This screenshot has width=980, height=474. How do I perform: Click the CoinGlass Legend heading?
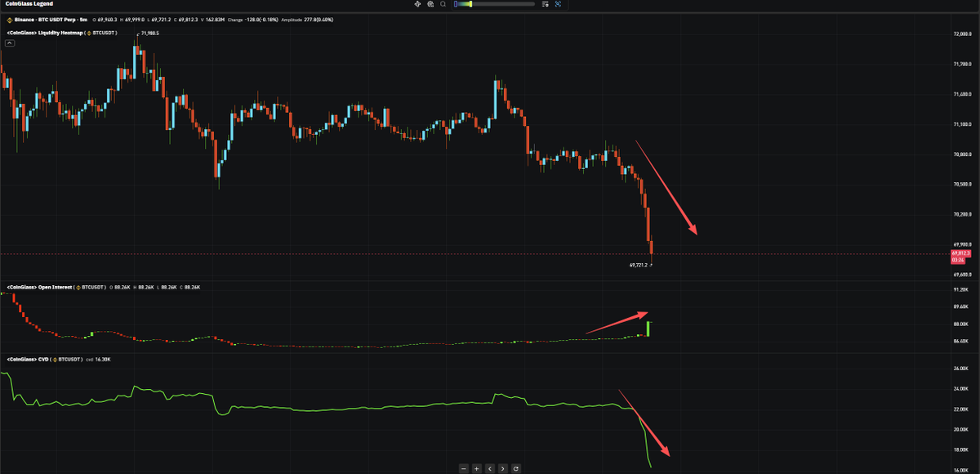[27, 4]
